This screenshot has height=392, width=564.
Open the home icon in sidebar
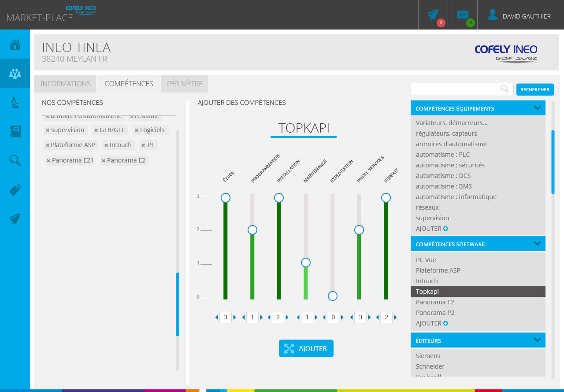15,44
